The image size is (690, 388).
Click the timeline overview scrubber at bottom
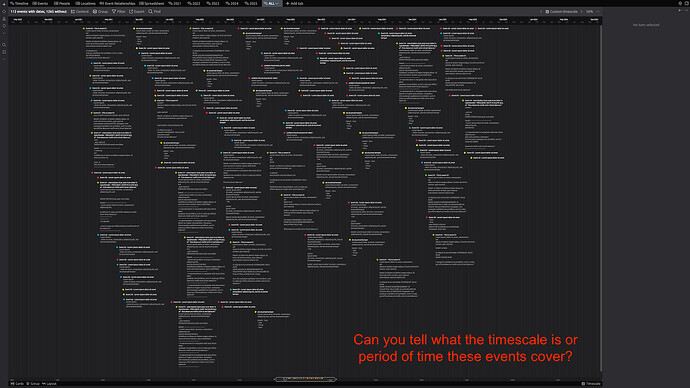[x=305, y=379]
